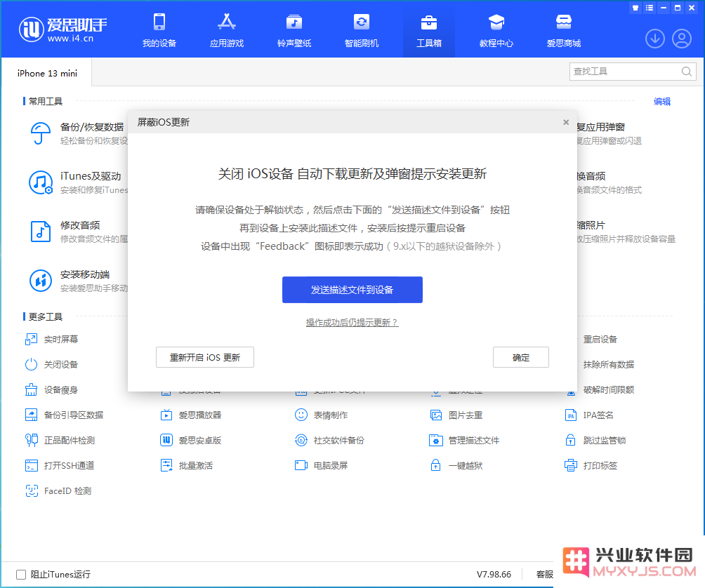Toggle 阻止iTunes运行 checkbox
The width and height of the screenshot is (705, 588).
pos(20,574)
